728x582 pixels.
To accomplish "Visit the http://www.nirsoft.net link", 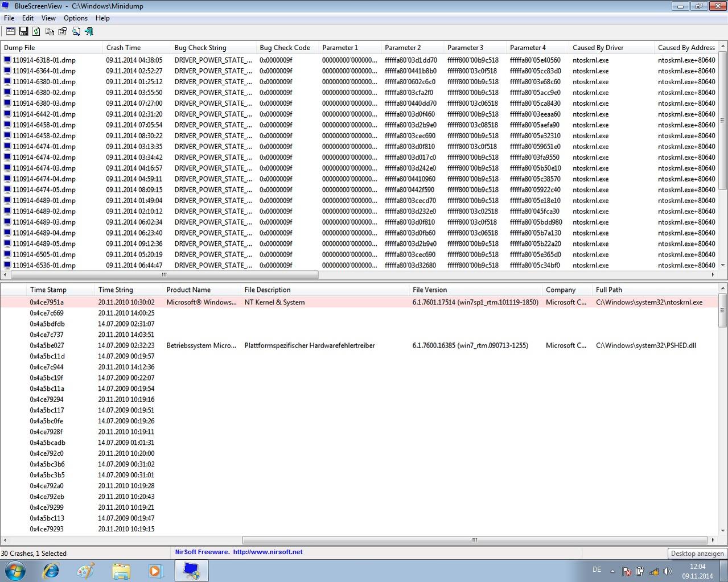I will 268,552.
